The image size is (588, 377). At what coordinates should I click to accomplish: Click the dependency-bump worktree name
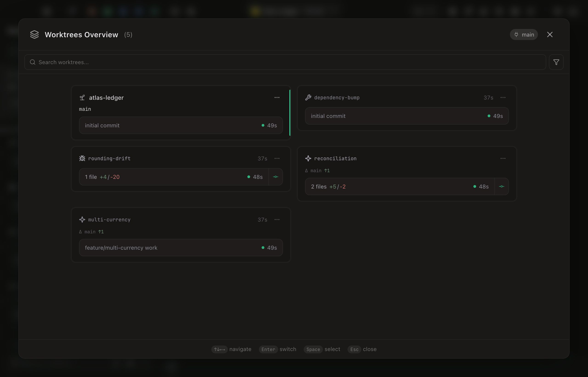click(x=337, y=97)
